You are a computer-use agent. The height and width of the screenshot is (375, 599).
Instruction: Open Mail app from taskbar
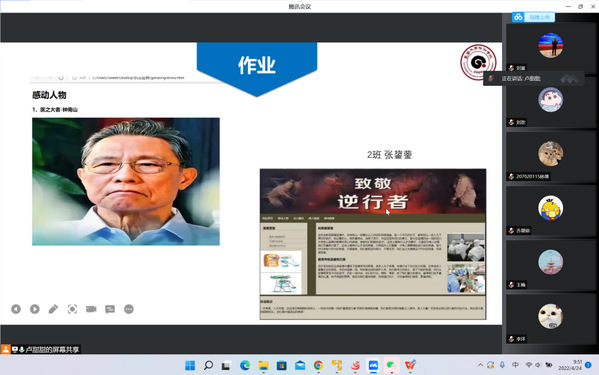300,365
